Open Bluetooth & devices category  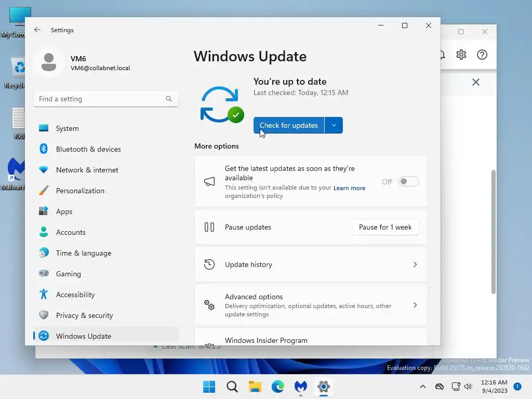tap(106, 149)
